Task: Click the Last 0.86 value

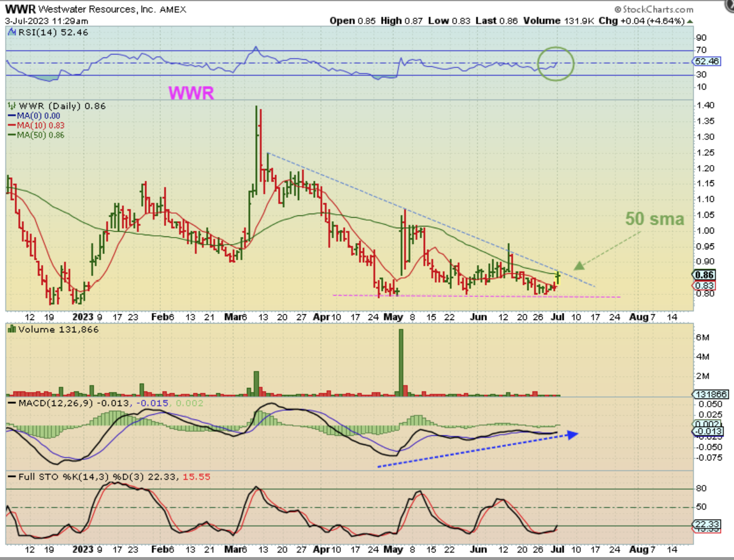Action: 497,21
